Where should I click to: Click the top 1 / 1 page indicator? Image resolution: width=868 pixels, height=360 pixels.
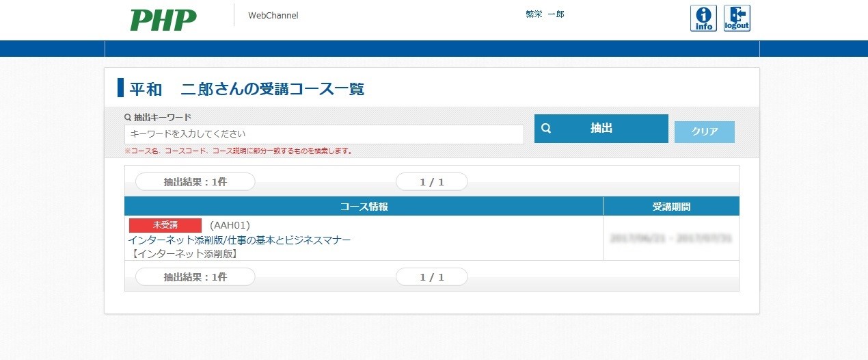pos(432,181)
